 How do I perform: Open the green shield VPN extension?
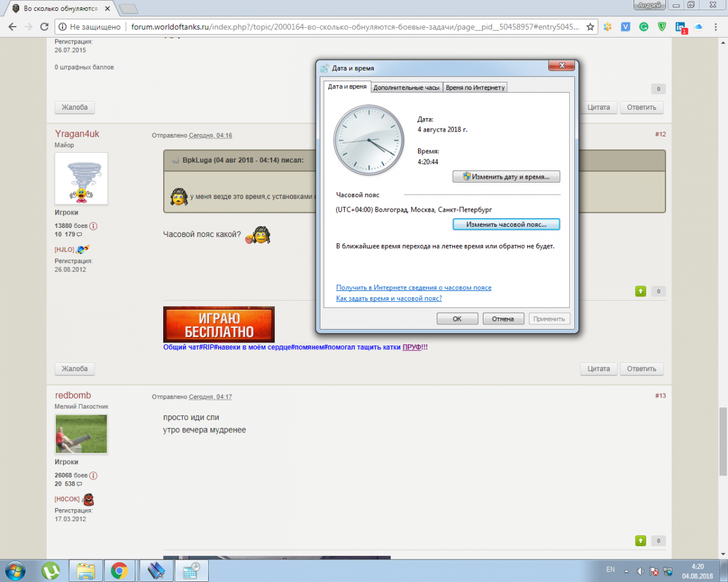pyautogui.click(x=662, y=27)
